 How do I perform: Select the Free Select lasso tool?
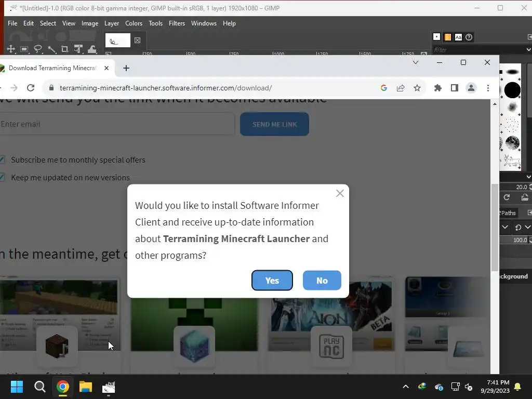[x=37, y=49]
